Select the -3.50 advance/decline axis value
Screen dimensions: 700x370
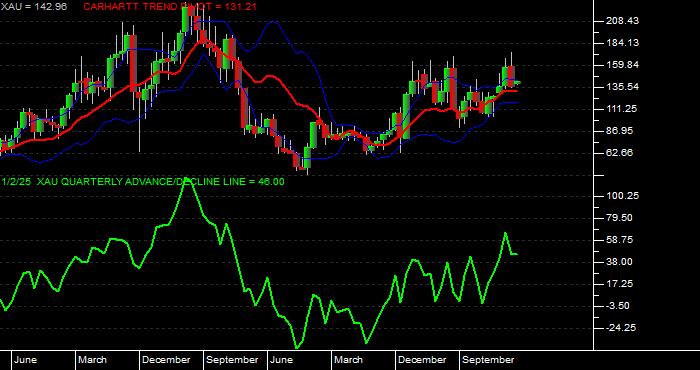[x=618, y=306]
